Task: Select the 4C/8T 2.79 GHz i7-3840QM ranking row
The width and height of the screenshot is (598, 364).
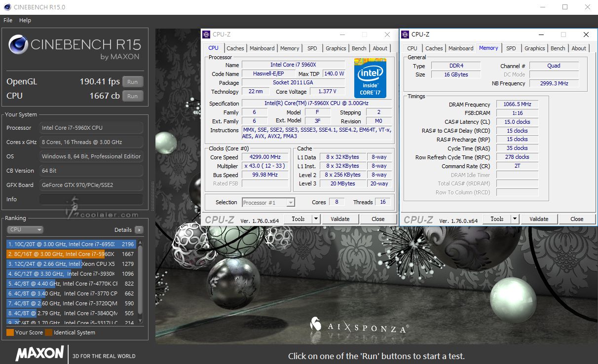Action: (x=71, y=313)
